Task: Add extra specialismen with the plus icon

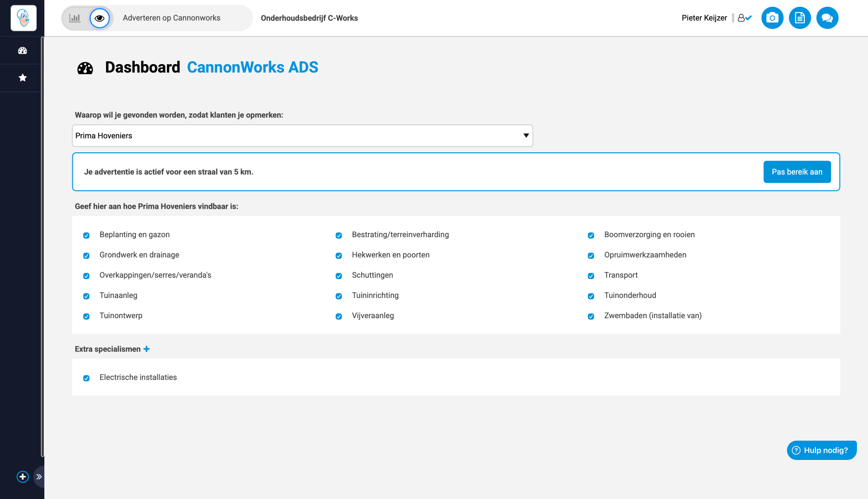Action: point(147,349)
